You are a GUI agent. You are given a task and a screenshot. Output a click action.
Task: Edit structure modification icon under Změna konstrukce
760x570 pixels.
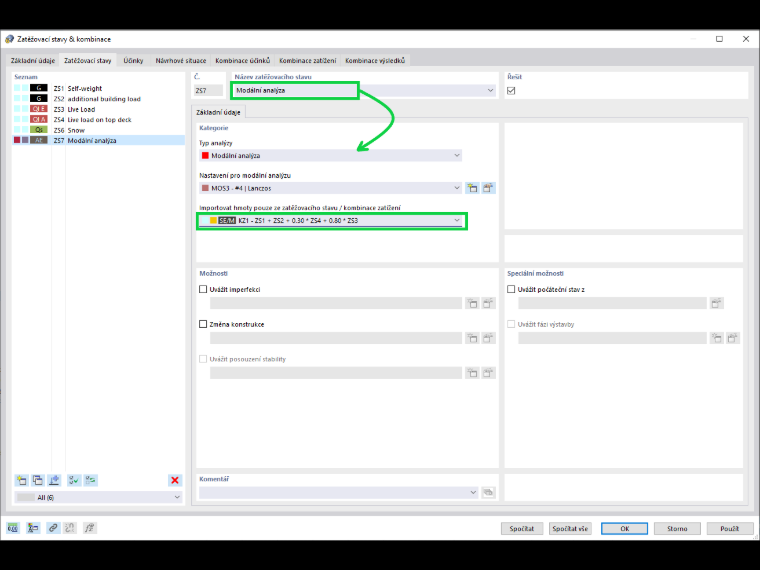coord(488,338)
